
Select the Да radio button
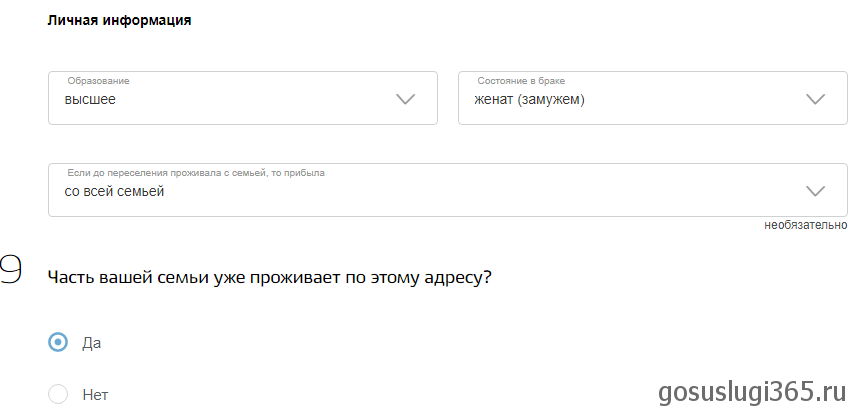pos(58,342)
